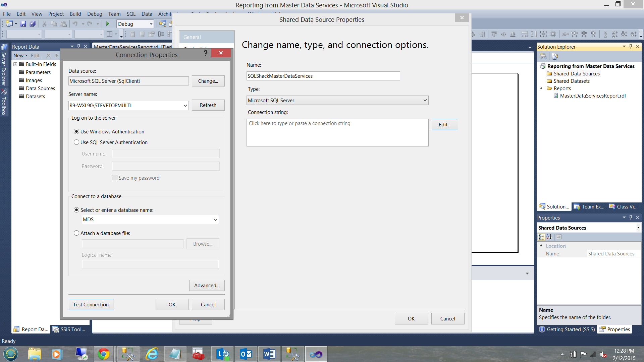Viewport: 644px width, 362px height.
Task: Select Use Windows Authentication radio button
Action: (76, 131)
